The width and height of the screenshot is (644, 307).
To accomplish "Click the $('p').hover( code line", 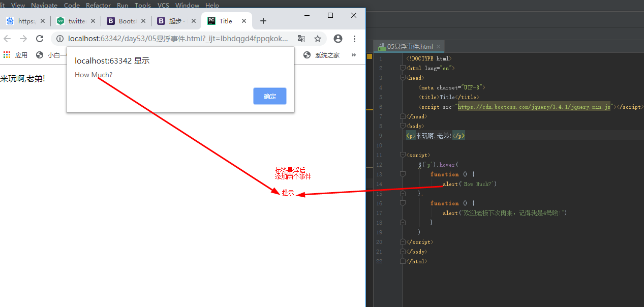I will [x=439, y=165].
